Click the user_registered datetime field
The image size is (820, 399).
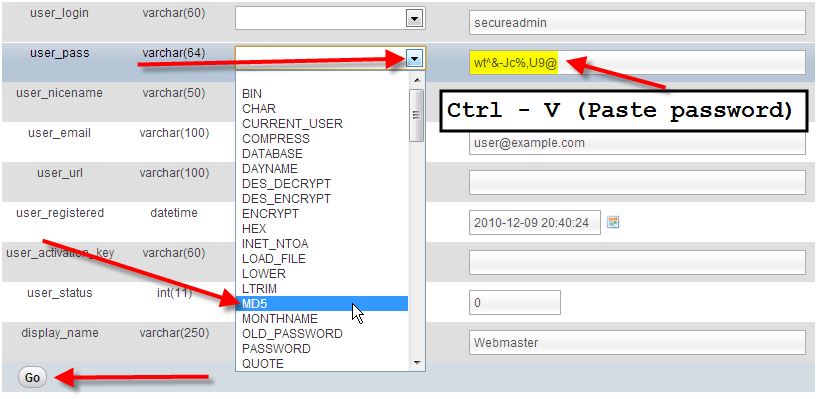(x=534, y=223)
